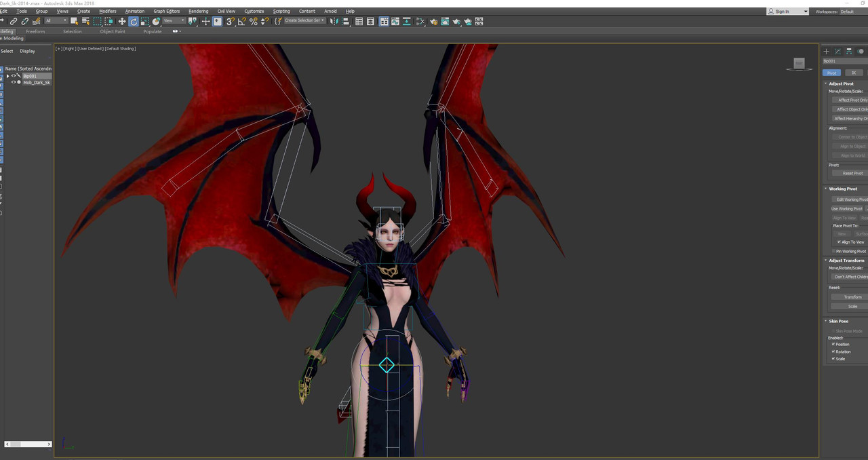The height and width of the screenshot is (460, 868).
Task: Uncheck the Skin Pose Position checkbox
Action: point(833,344)
